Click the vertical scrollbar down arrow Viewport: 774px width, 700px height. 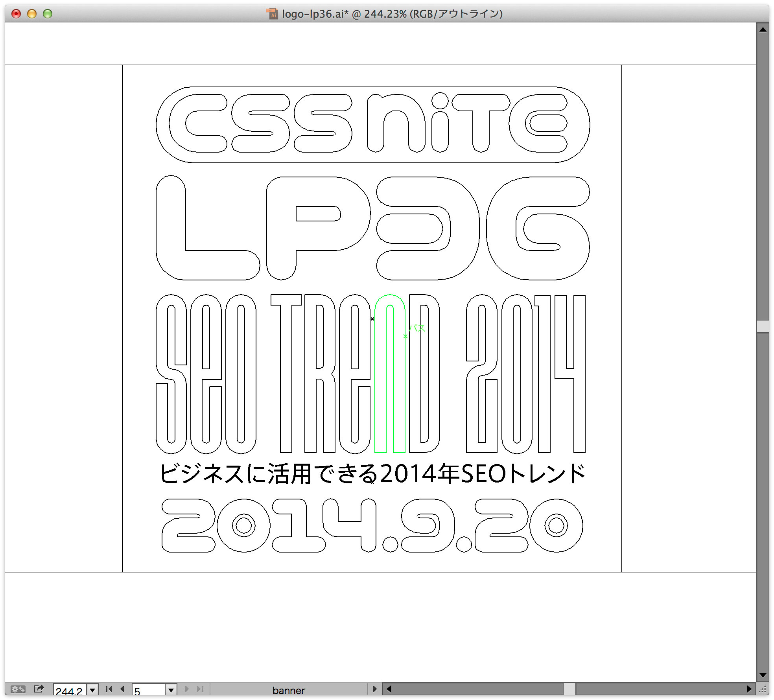click(x=763, y=675)
